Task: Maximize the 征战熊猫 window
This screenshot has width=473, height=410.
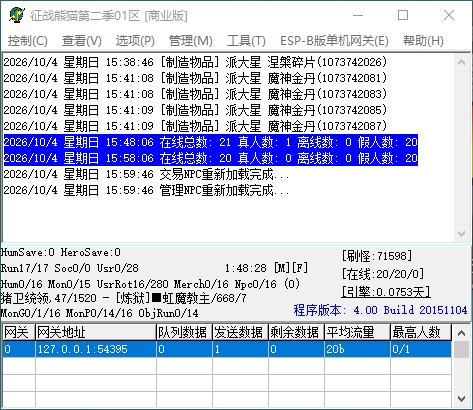Action: click(x=403, y=15)
